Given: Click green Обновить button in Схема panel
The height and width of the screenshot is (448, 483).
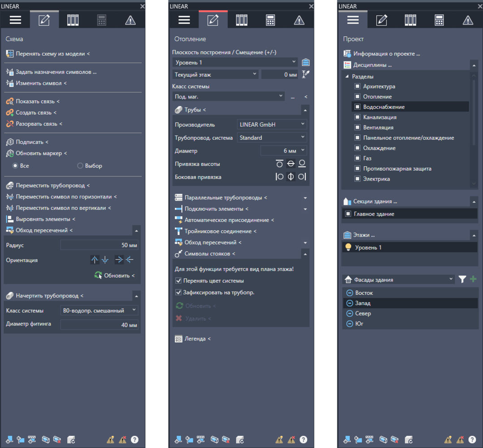Looking at the screenshot, I should click(114, 276).
